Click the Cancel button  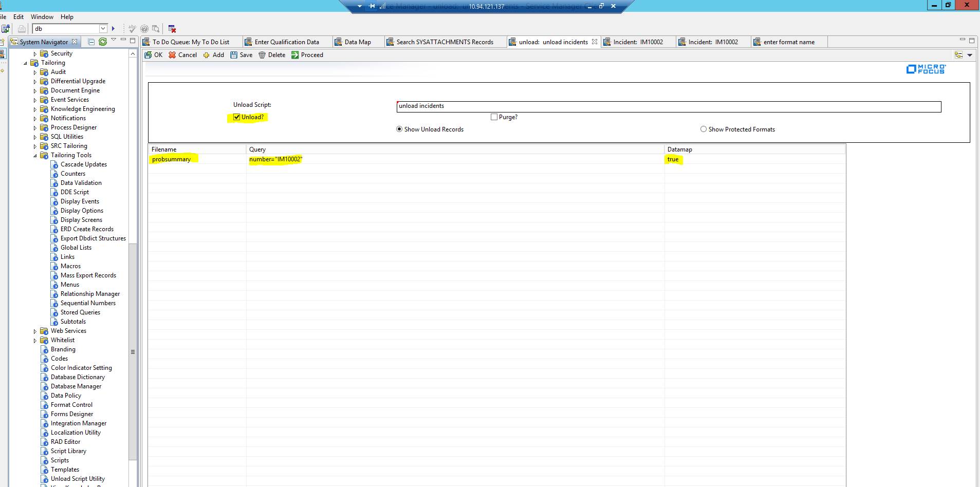183,55
